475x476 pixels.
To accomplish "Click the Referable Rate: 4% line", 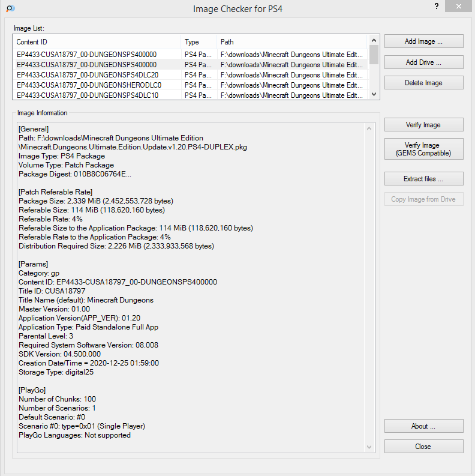I will coord(50,219).
